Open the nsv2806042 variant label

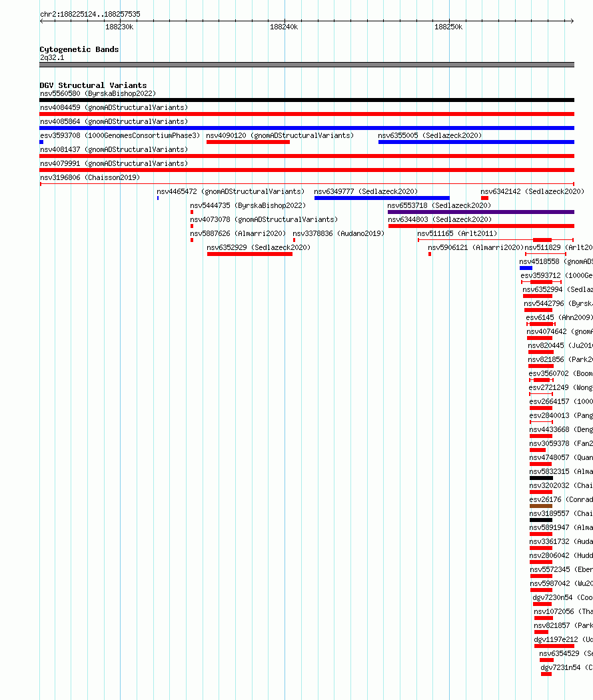561,555
